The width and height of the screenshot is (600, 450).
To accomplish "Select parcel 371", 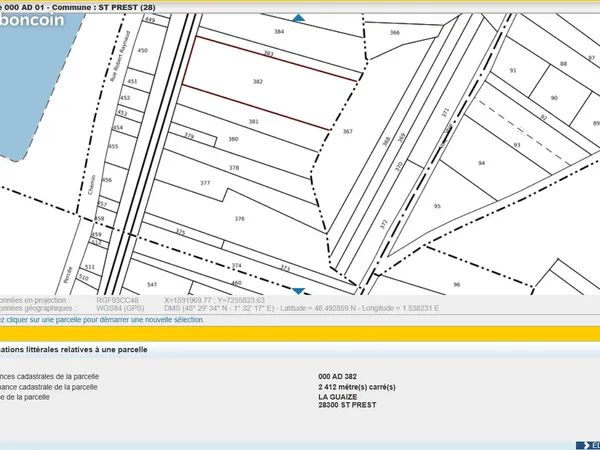I will (x=445, y=113).
